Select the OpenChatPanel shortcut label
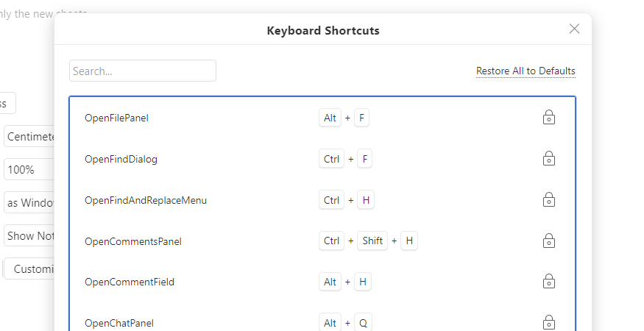 click(x=119, y=323)
